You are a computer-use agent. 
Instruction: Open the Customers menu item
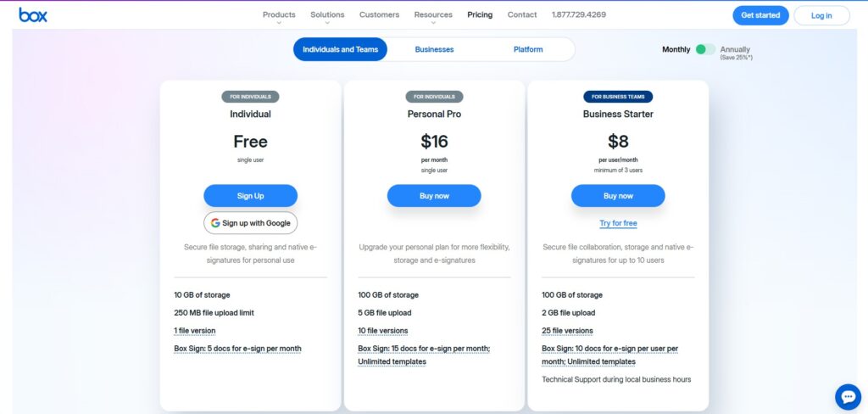[379, 15]
